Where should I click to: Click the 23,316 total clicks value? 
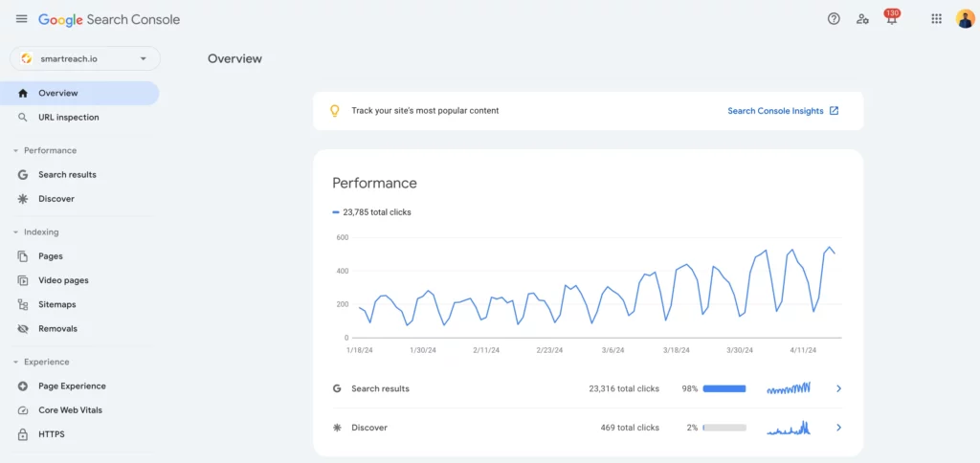coord(624,388)
